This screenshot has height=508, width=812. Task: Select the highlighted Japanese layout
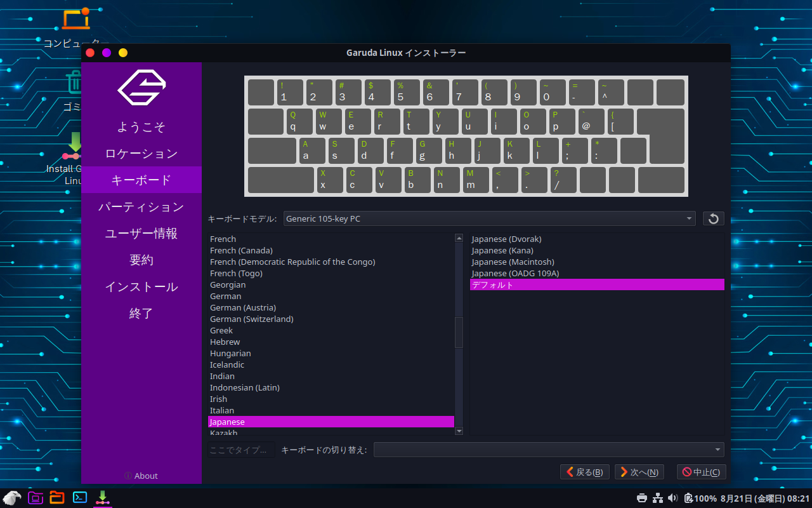331,422
